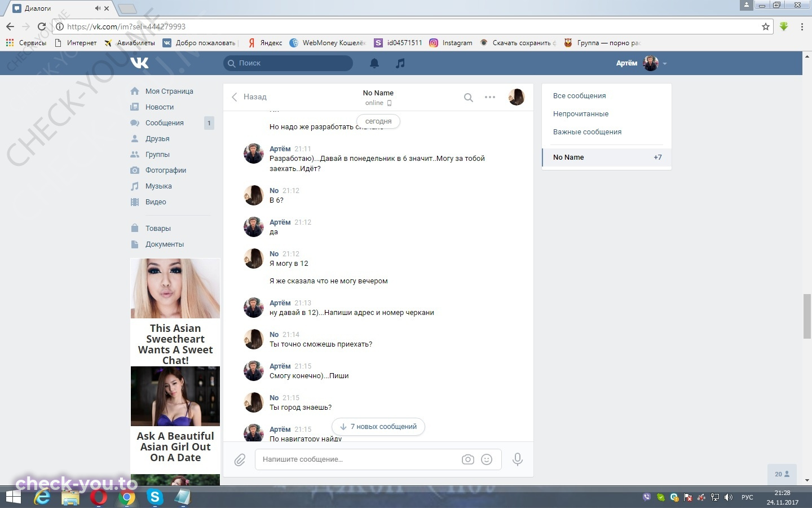Open Документы in the left menu

[165, 244]
